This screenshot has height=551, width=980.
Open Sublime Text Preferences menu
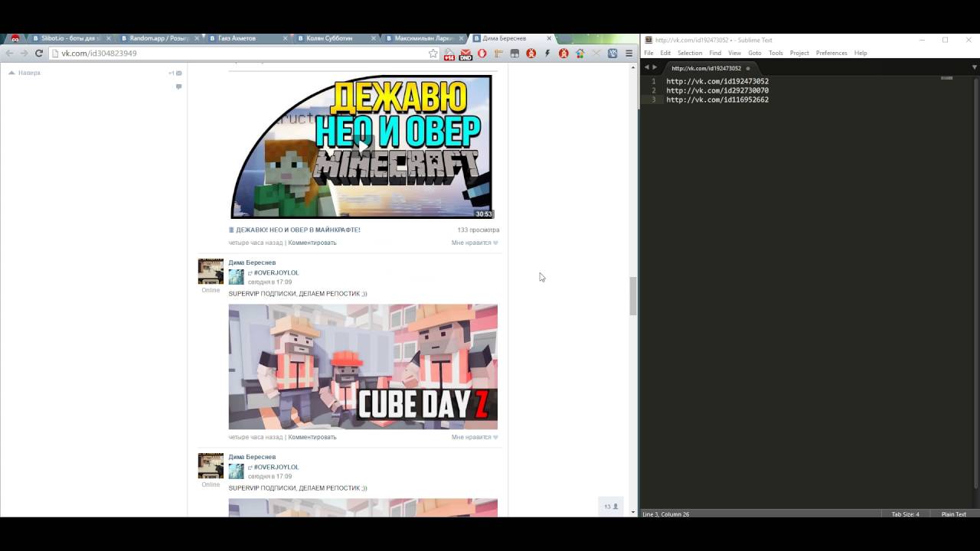[831, 53]
